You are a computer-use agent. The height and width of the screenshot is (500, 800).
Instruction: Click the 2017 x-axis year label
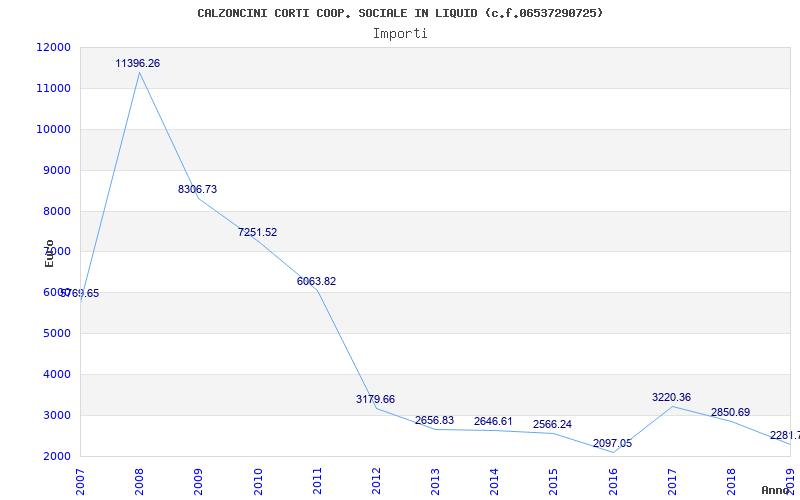tap(672, 481)
